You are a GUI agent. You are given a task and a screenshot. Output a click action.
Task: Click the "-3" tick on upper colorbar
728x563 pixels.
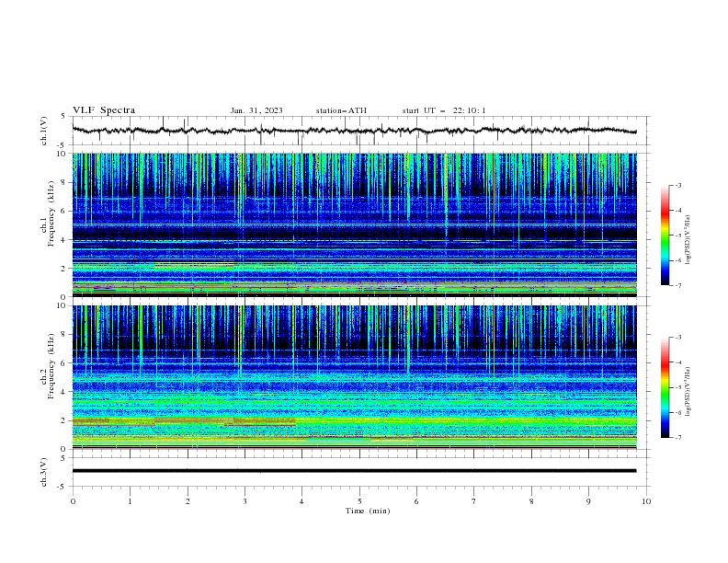677,185
